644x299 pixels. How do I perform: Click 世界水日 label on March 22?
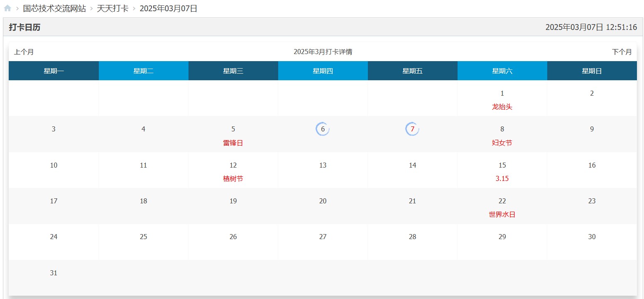pos(502,215)
